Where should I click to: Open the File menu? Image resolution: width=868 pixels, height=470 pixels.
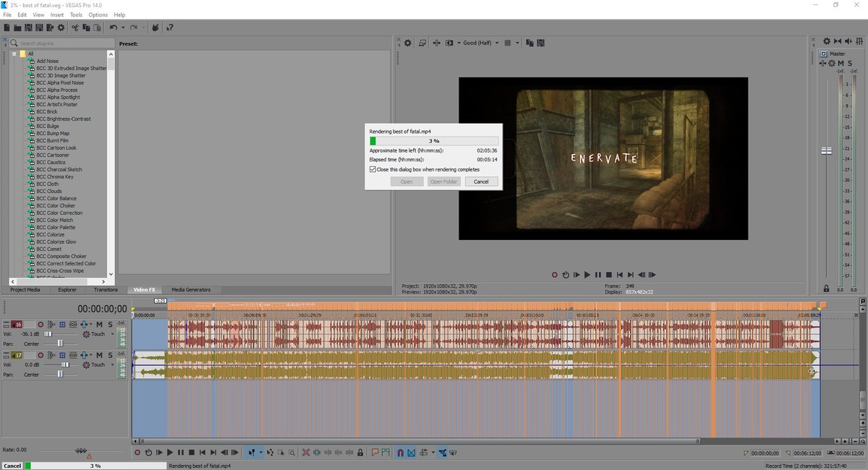pyautogui.click(x=7, y=14)
